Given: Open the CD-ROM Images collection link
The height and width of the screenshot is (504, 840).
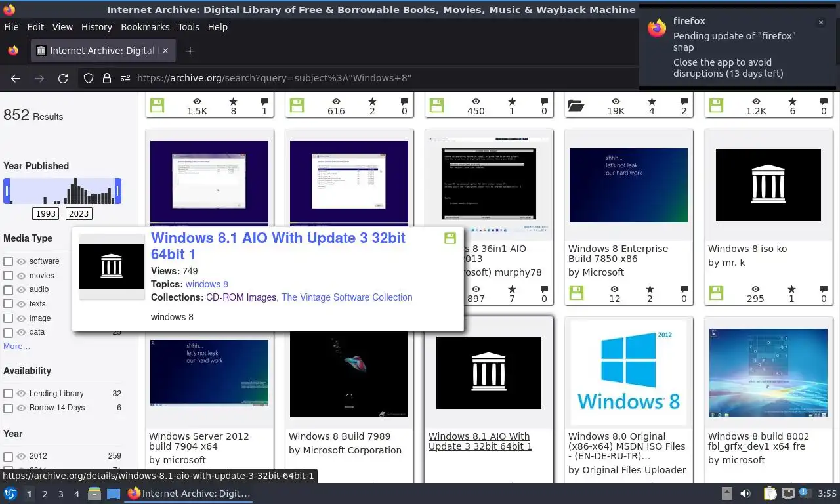Looking at the screenshot, I should [241, 297].
